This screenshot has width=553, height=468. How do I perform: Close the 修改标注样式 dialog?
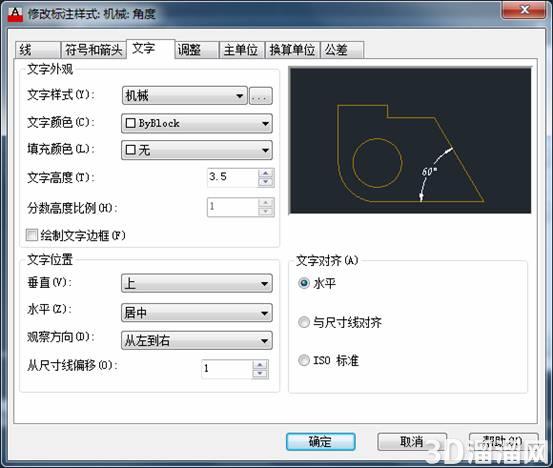click(x=525, y=10)
